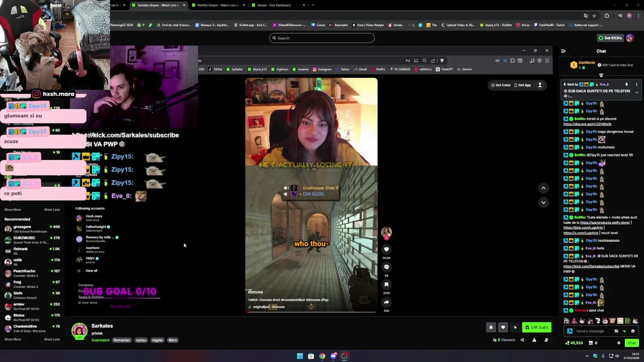Switch to the fitchftw Stream tab
This screenshot has width=644, height=362.
[217, 5]
